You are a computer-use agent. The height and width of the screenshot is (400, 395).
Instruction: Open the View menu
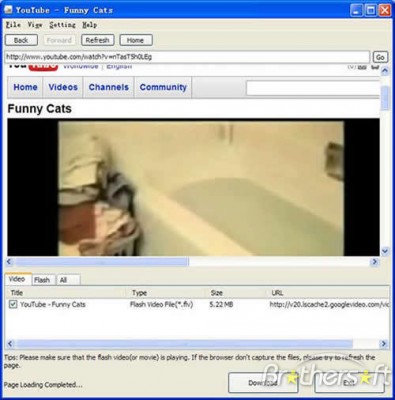[35, 25]
